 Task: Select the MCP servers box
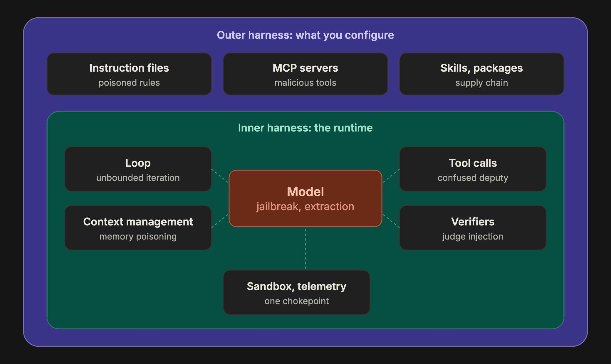305,74
